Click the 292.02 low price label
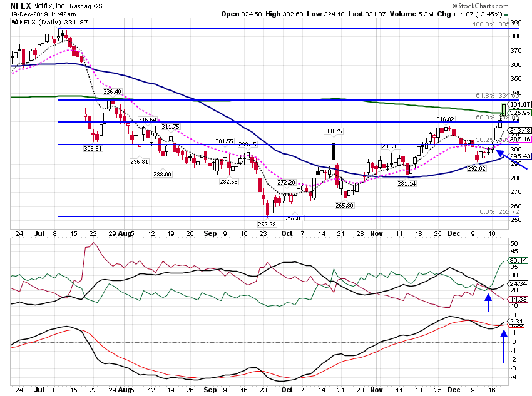 477,168
